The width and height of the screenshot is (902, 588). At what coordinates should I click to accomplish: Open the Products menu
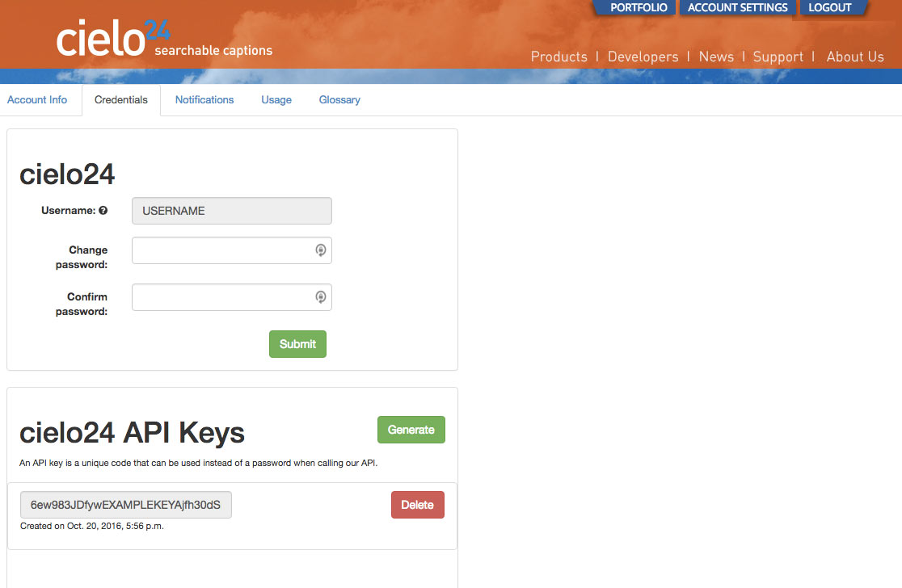[x=558, y=57]
